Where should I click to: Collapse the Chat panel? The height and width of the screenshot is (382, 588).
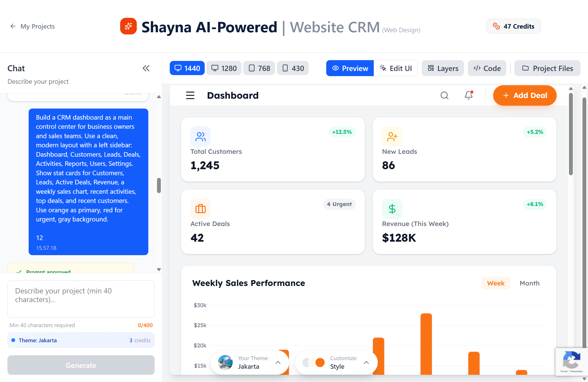(146, 68)
